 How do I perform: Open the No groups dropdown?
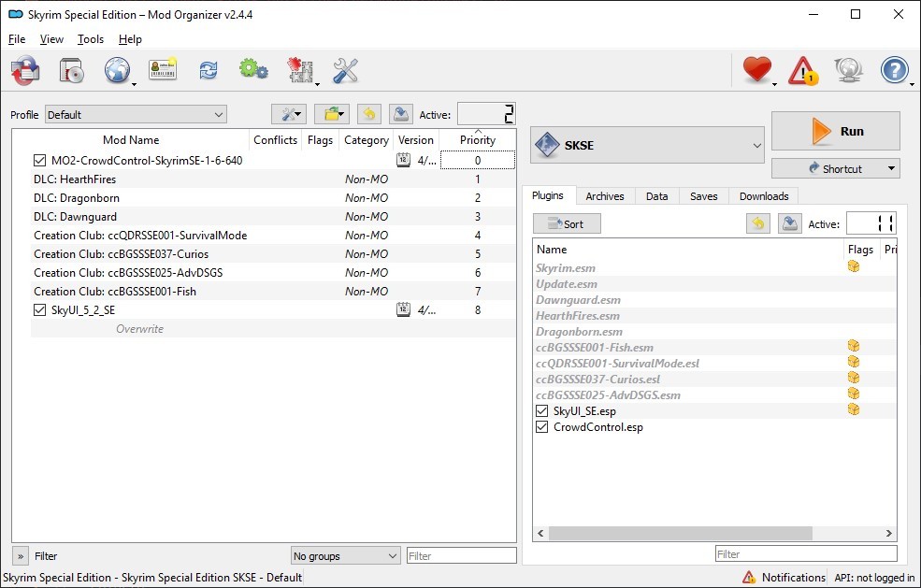pos(345,555)
